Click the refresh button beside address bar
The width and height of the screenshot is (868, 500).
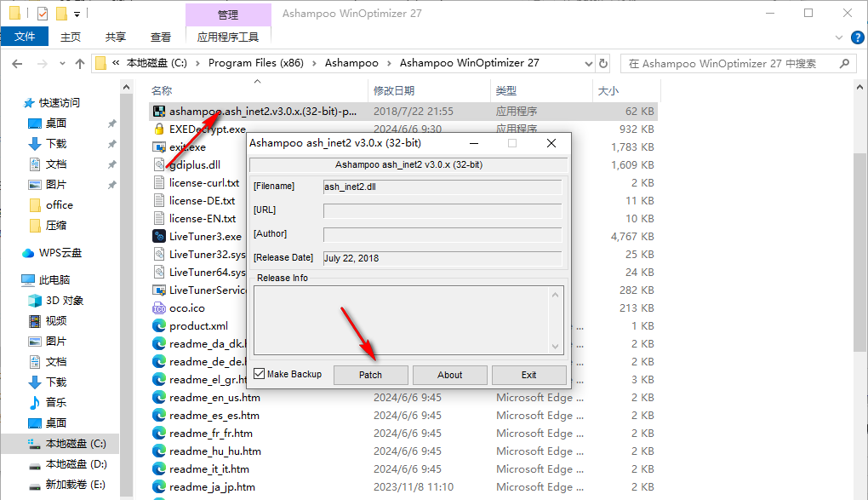(x=604, y=63)
